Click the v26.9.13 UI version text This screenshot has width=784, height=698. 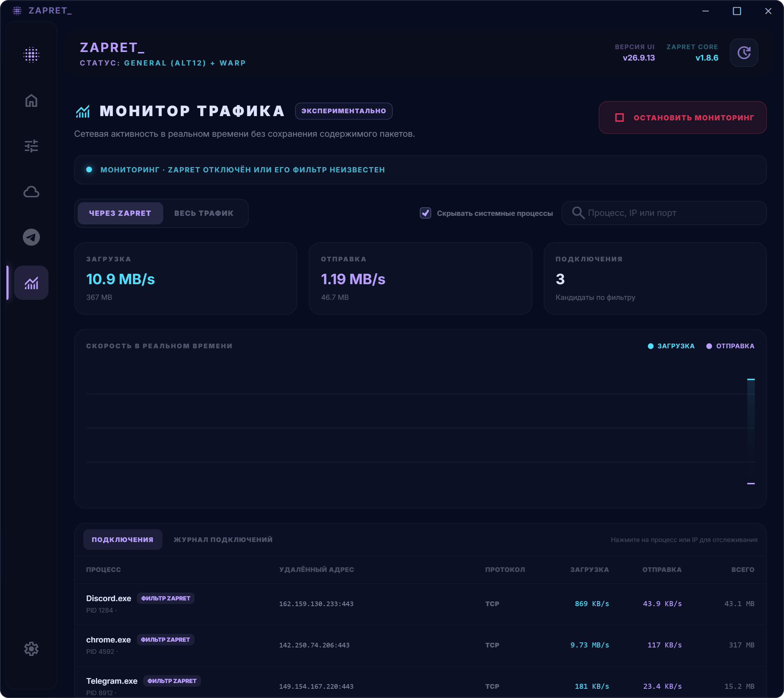[639, 58]
